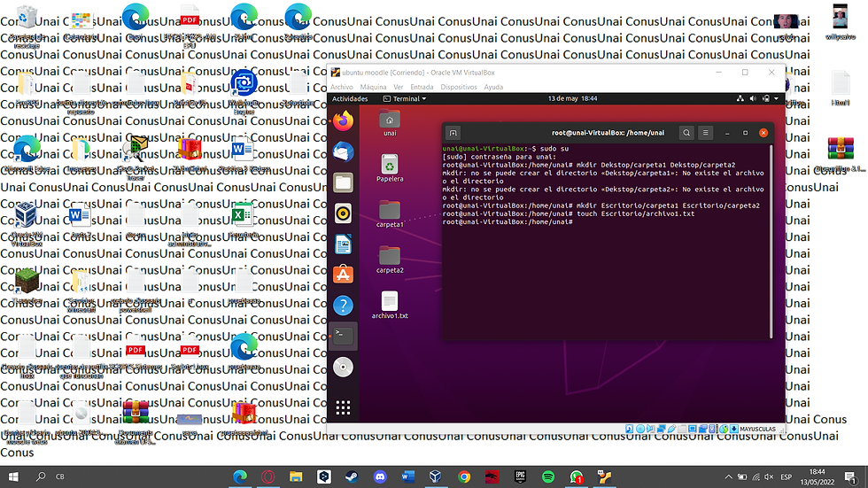
Task: Open File Explorer in the taskbar
Action: point(296,476)
